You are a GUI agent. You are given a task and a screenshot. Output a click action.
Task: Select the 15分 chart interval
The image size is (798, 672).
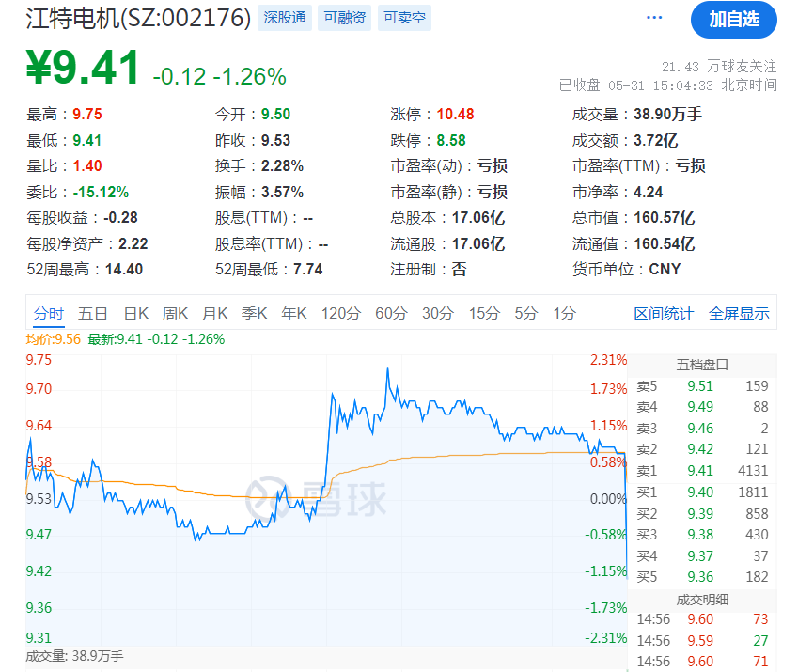[484, 313]
